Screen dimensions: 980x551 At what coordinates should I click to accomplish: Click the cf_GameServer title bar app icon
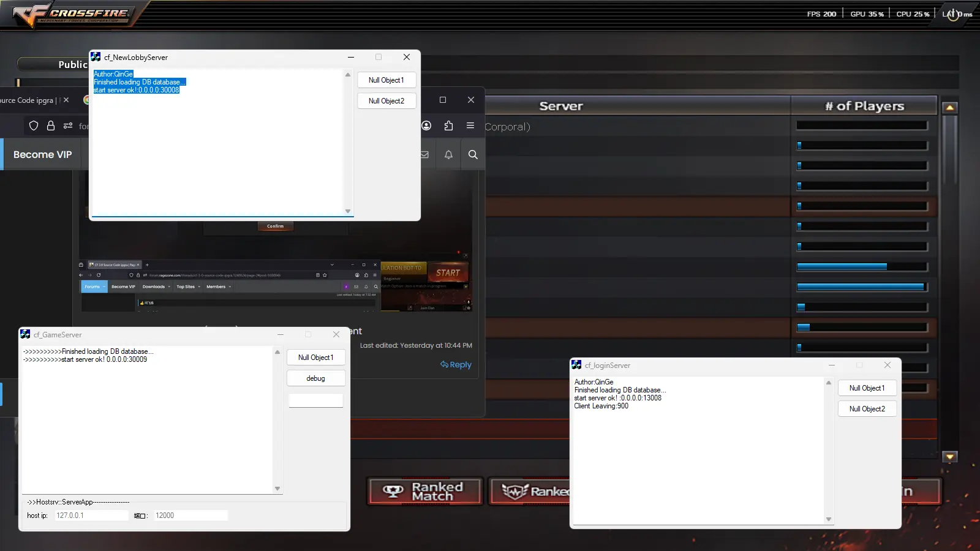[25, 334]
